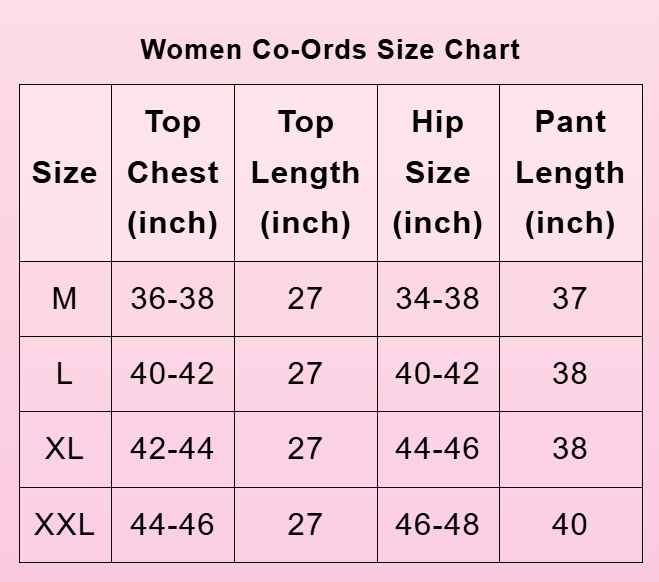
Task: Click the XL size row label
Action: (64, 448)
